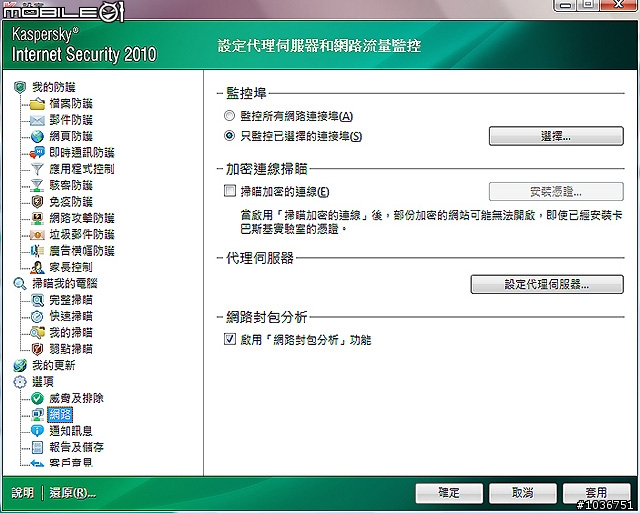Go to 應用程式控制 label
This screenshot has width=640, height=513.
point(82,169)
